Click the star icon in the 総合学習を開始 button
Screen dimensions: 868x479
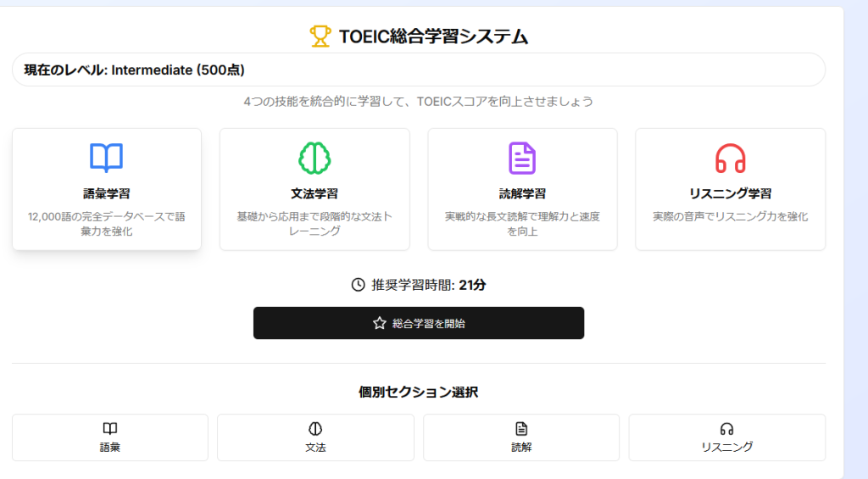379,323
